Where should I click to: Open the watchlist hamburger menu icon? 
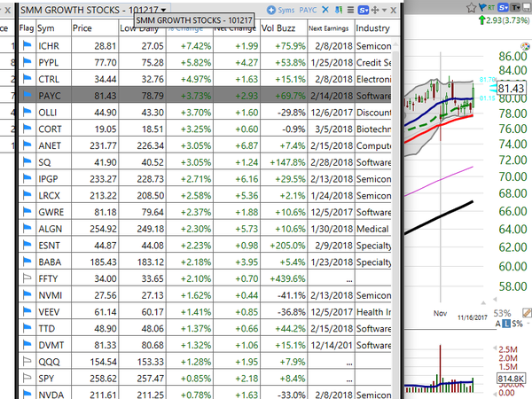tap(350, 10)
